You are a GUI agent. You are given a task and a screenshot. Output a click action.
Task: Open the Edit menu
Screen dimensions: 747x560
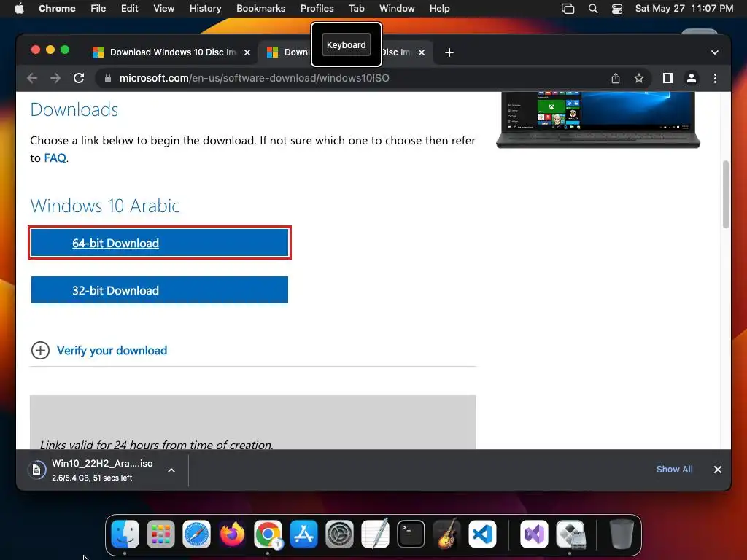130,9
